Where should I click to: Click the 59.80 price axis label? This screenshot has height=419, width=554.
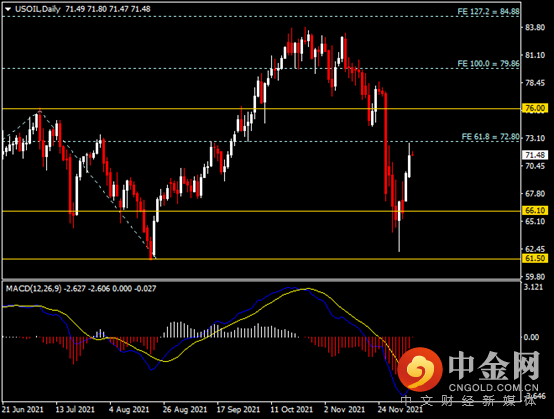tap(535, 277)
